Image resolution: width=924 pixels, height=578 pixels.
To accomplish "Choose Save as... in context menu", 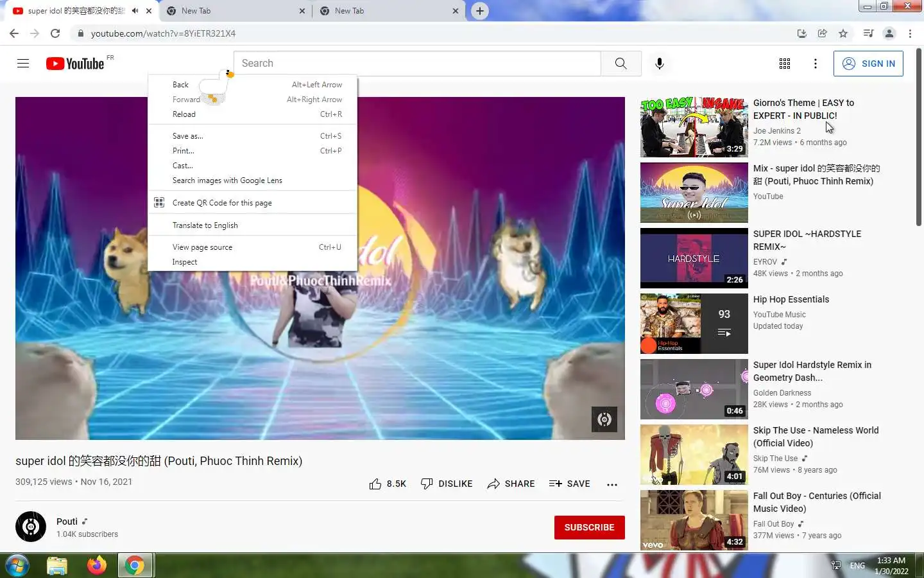I will (252, 136).
